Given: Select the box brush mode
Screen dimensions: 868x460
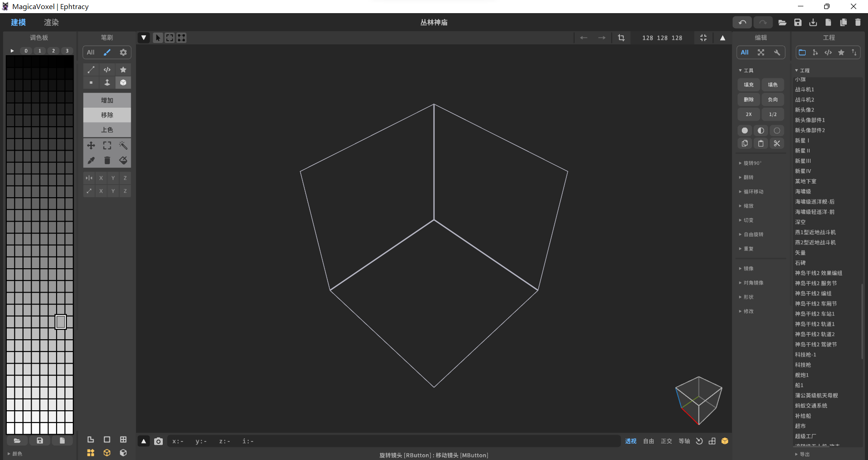Looking at the screenshot, I should tap(123, 83).
